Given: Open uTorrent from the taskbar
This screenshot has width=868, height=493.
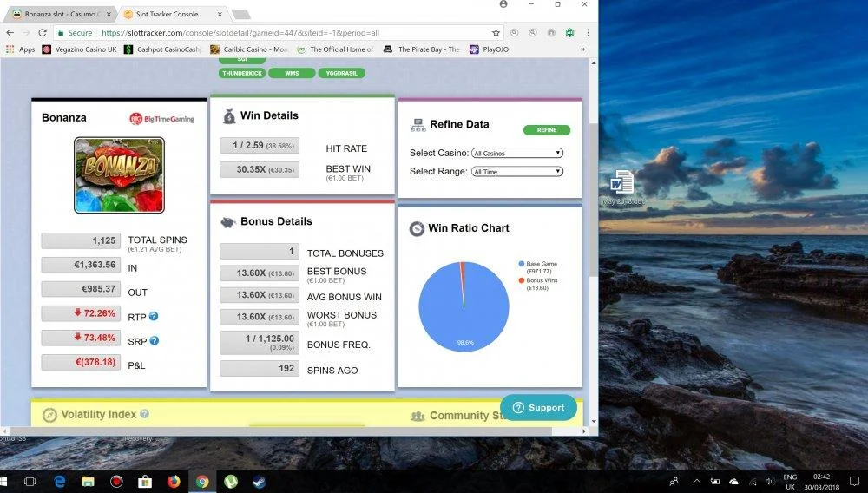Looking at the screenshot, I should pyautogui.click(x=231, y=482).
